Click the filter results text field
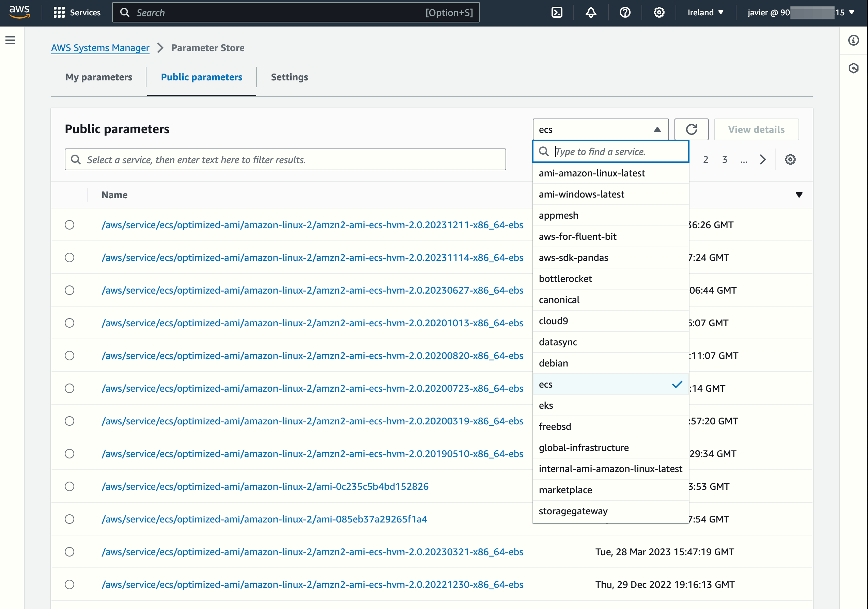Image resolution: width=868 pixels, height=609 pixels. 285,159
